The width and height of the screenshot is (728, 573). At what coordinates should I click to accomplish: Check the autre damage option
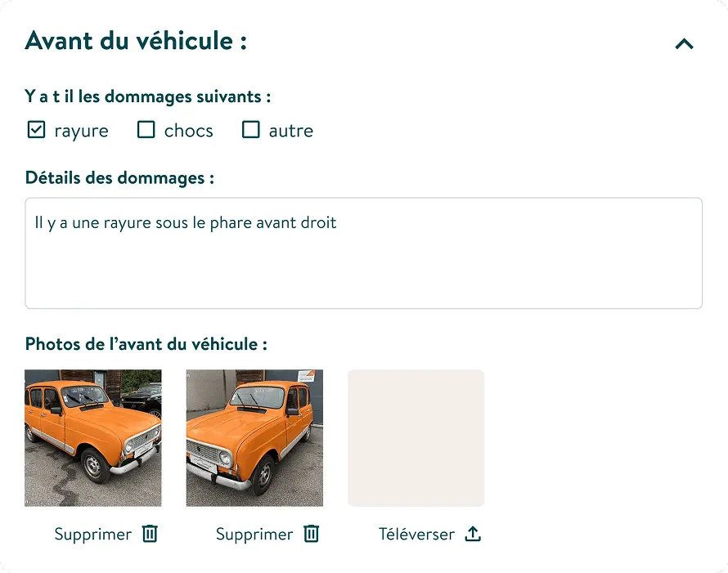click(251, 129)
